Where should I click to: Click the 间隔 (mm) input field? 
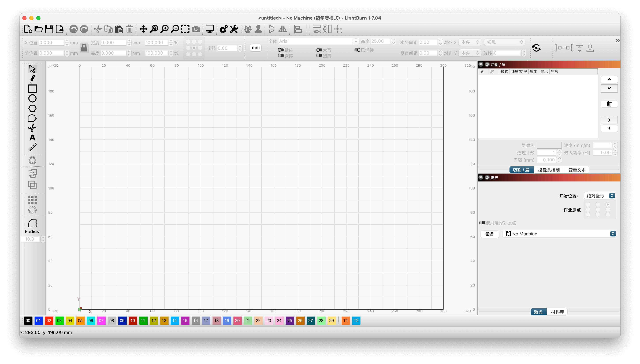(x=547, y=160)
